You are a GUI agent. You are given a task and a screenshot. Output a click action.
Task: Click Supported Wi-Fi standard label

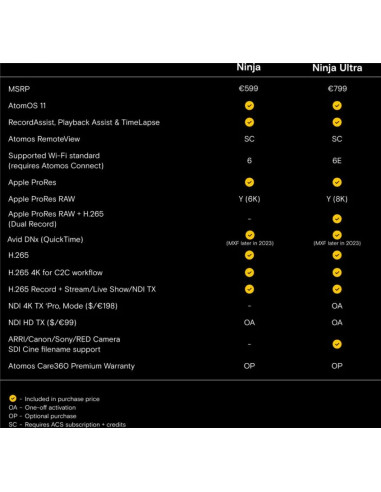coord(56,161)
